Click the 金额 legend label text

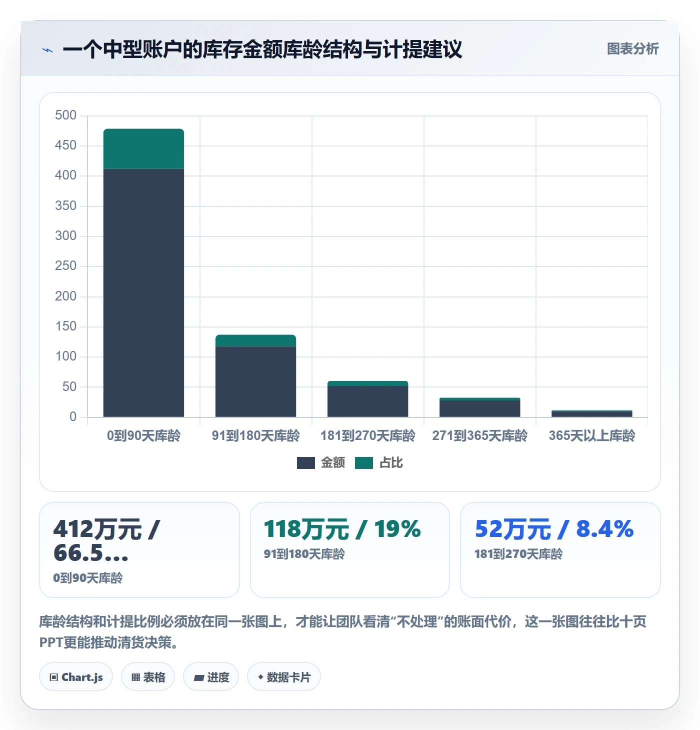pyautogui.click(x=332, y=463)
